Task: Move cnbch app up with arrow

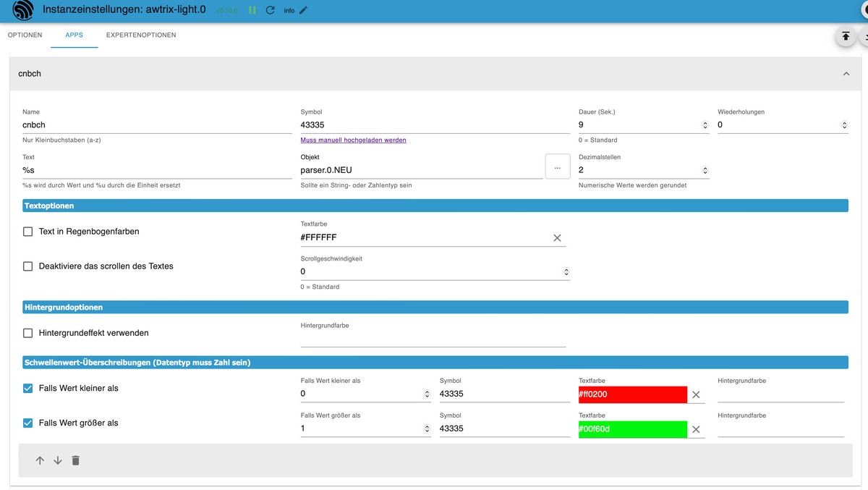Action: click(x=40, y=460)
